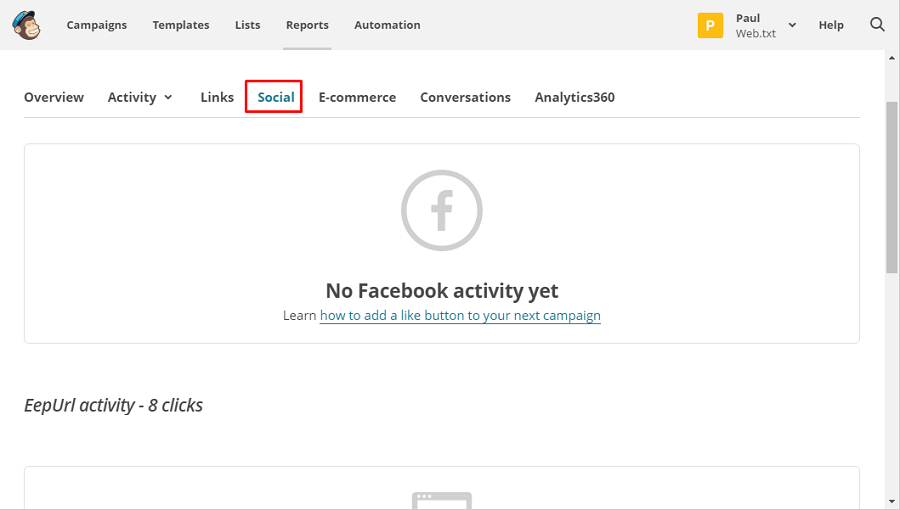The height and width of the screenshot is (510, 900).
Task: Click the 'No Facebook activity yet' heading
Action: pyautogui.click(x=442, y=291)
